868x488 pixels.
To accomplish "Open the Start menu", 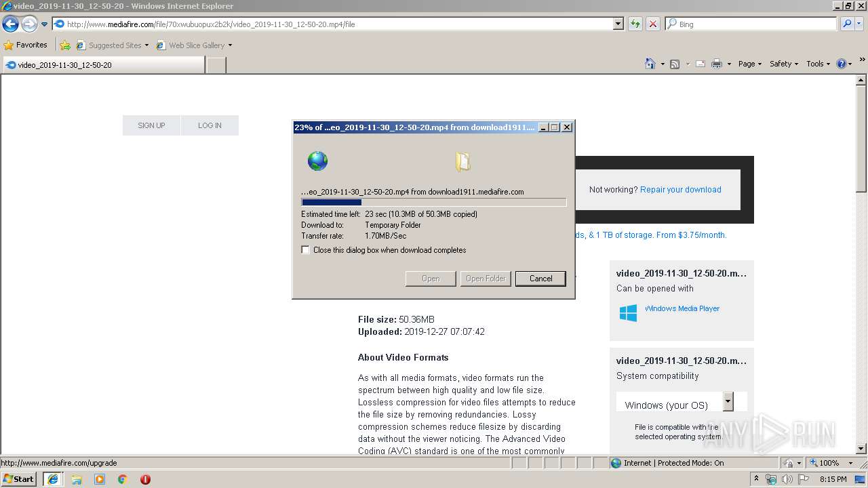I will [x=19, y=479].
